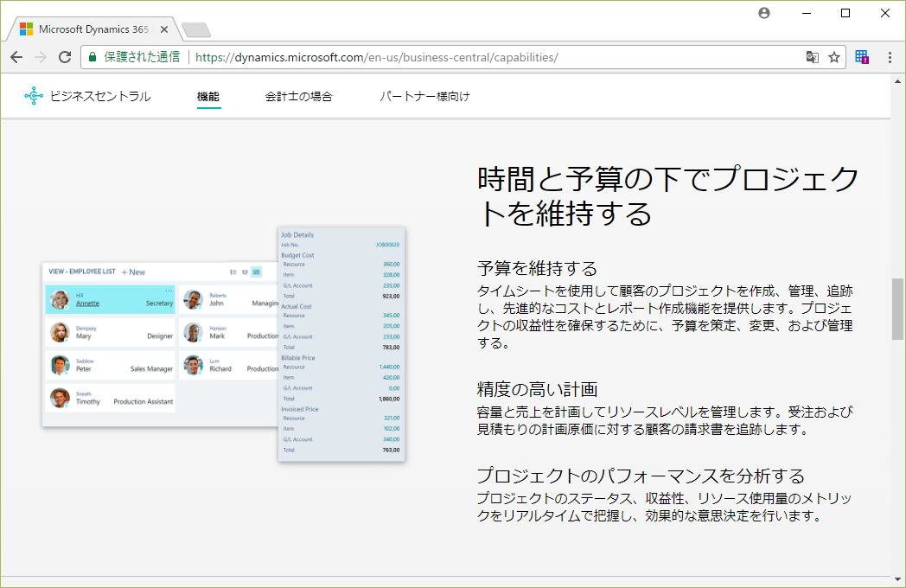The width and height of the screenshot is (906, 588).
Task: Click the scrollbar down arrow
Action: pyautogui.click(x=897, y=578)
